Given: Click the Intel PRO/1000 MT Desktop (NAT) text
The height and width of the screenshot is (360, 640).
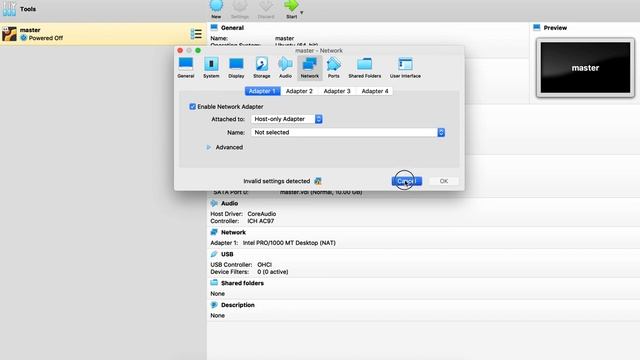Looking at the screenshot, I should (289, 243).
